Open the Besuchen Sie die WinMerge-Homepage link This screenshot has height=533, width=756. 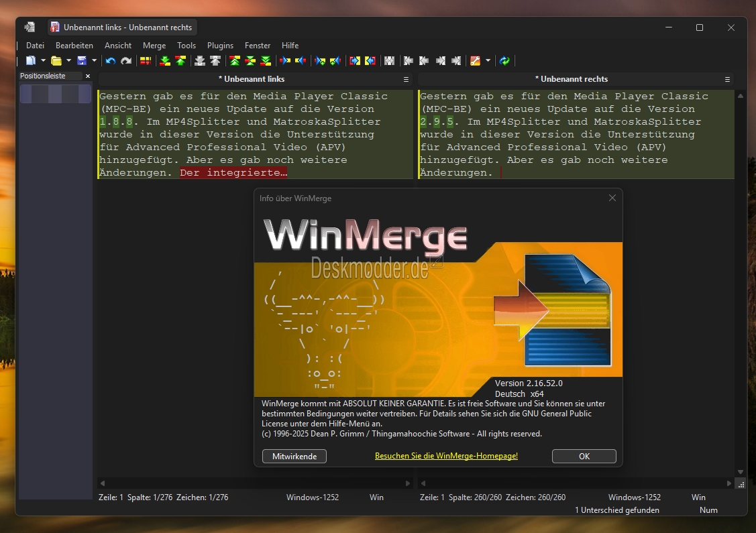tap(446, 456)
